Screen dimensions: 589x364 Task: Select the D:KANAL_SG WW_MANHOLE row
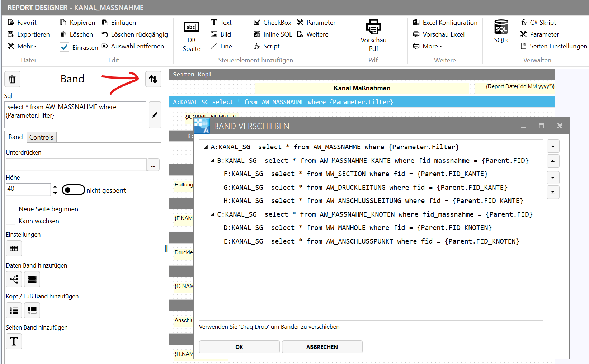click(x=358, y=228)
